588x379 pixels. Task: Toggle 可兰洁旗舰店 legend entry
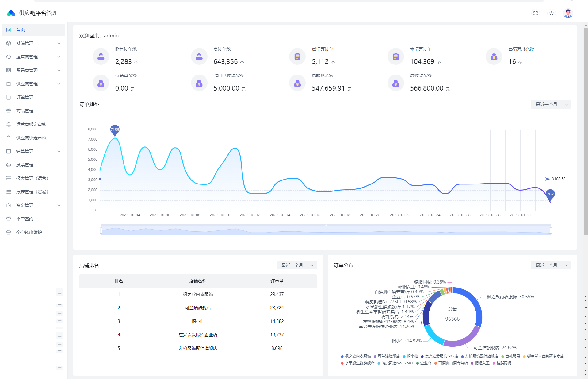pos(387,356)
